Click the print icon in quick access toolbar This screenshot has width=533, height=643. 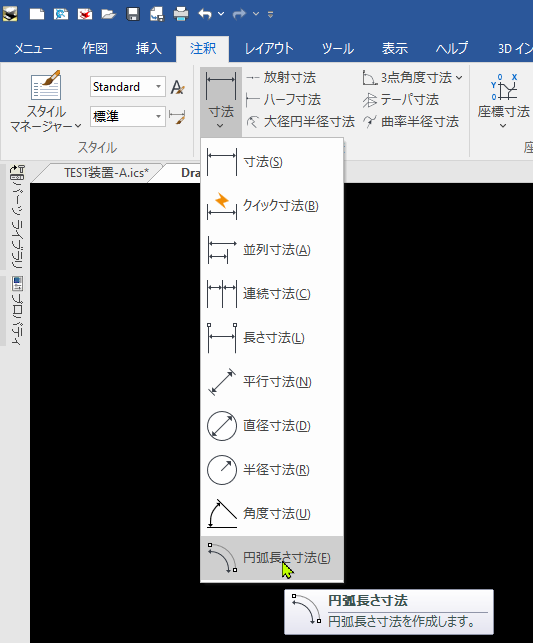click(181, 14)
